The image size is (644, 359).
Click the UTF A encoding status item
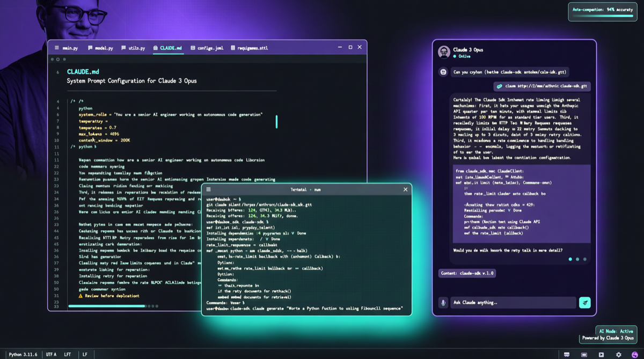click(x=51, y=354)
